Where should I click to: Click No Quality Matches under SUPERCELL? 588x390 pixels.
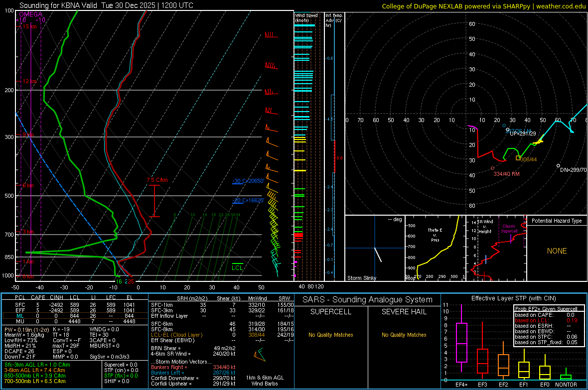(x=331, y=335)
